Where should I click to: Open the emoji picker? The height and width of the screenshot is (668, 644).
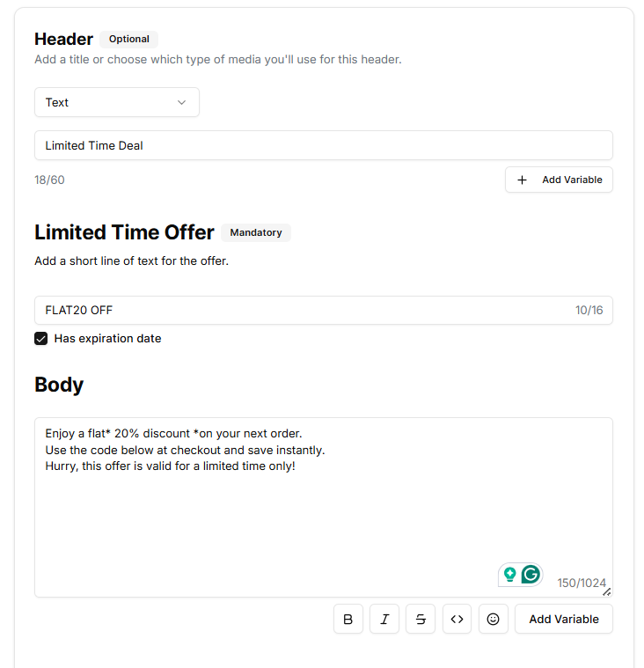click(493, 619)
